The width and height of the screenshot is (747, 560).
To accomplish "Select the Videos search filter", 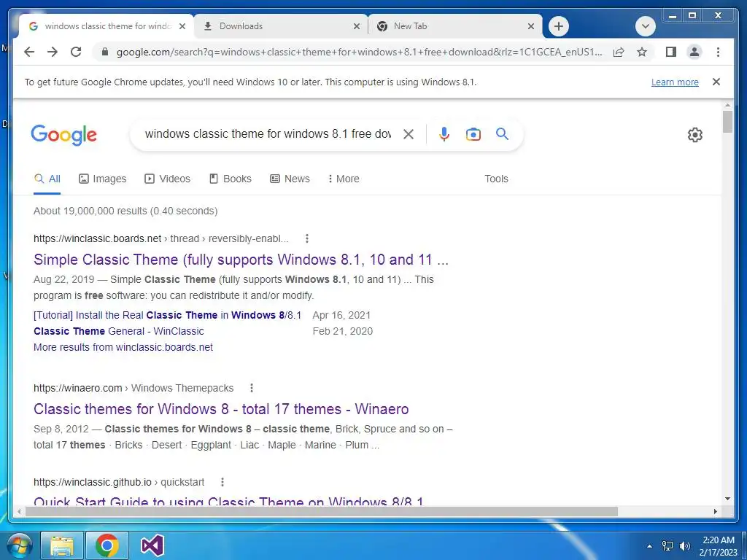I will tap(167, 179).
